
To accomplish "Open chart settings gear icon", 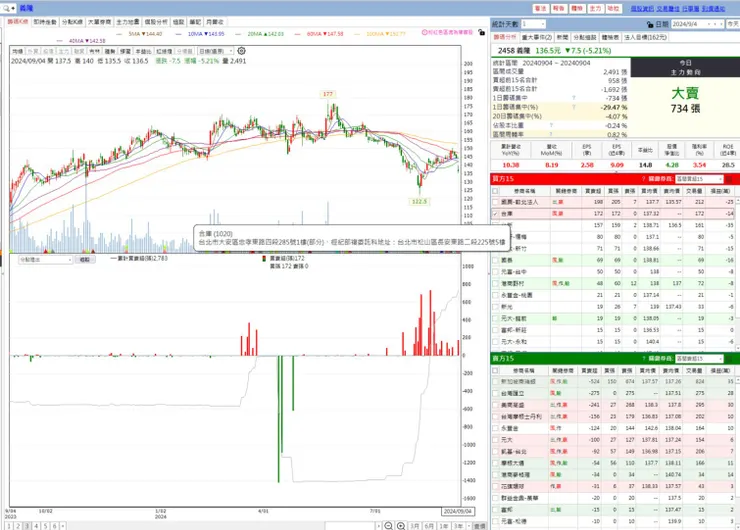I will pos(241,50).
